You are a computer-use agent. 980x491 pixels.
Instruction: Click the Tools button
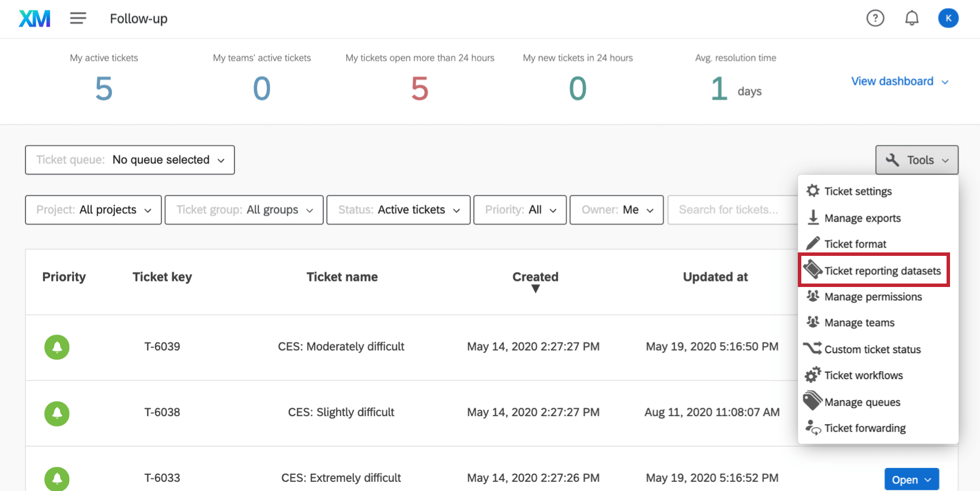click(917, 160)
